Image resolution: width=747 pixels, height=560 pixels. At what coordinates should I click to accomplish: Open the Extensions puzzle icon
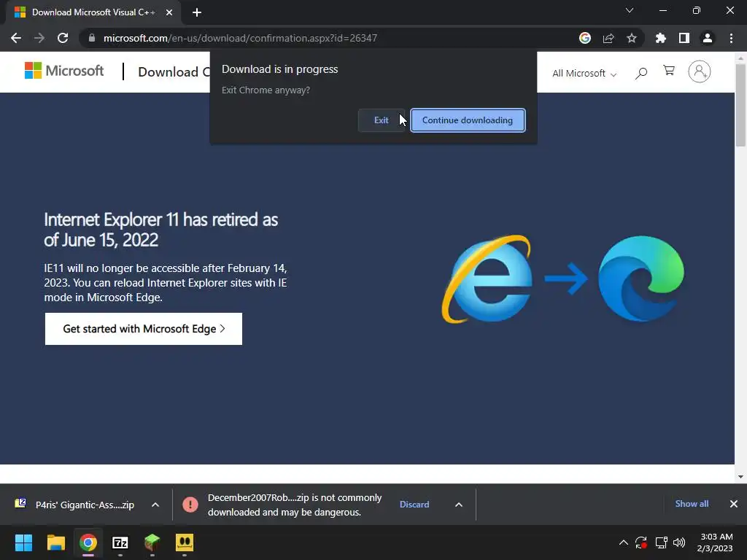[661, 38]
